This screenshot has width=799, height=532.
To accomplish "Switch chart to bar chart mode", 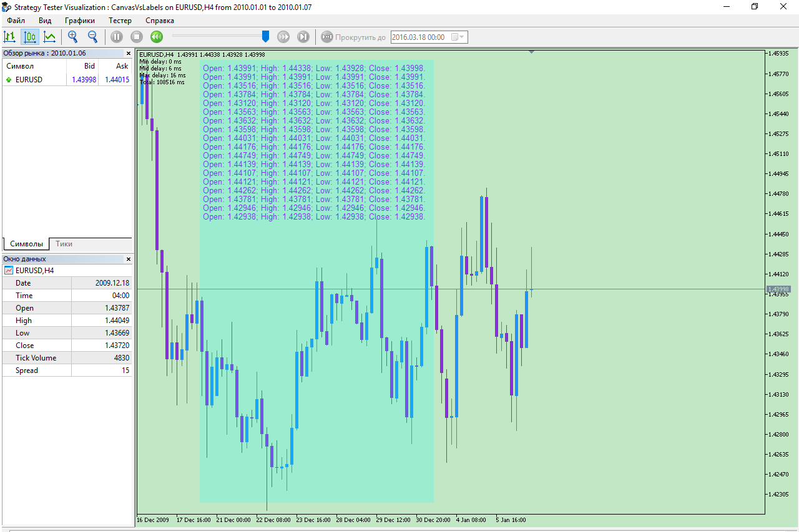I will coord(9,37).
